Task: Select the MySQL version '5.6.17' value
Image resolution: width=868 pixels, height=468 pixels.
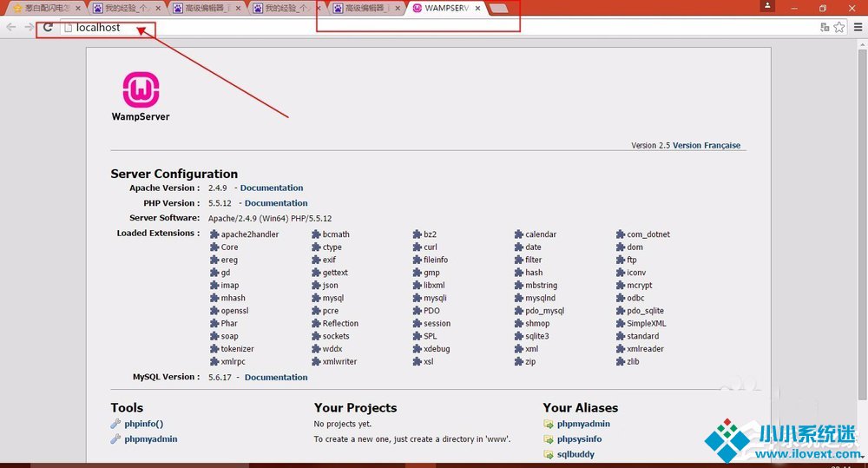Action: click(x=220, y=377)
